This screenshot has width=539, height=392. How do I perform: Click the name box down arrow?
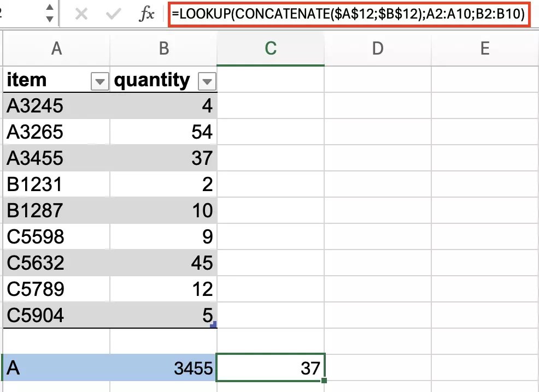49,20
